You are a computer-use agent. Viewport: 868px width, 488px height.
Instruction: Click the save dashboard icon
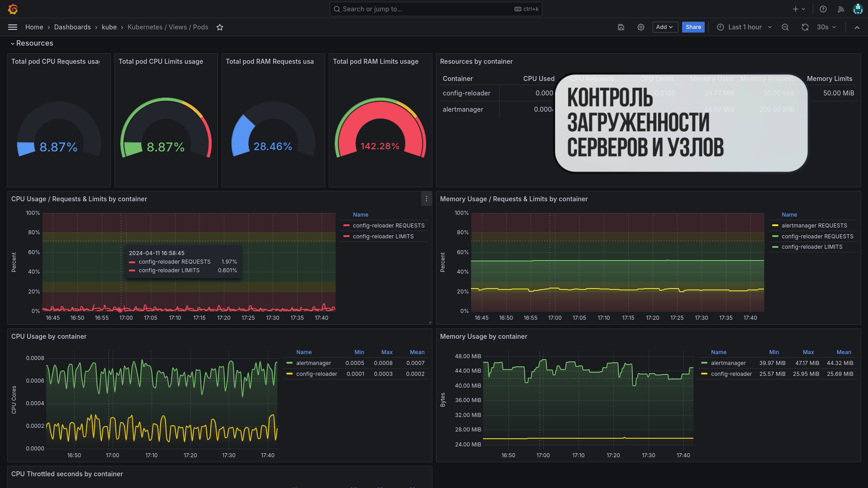click(x=621, y=27)
